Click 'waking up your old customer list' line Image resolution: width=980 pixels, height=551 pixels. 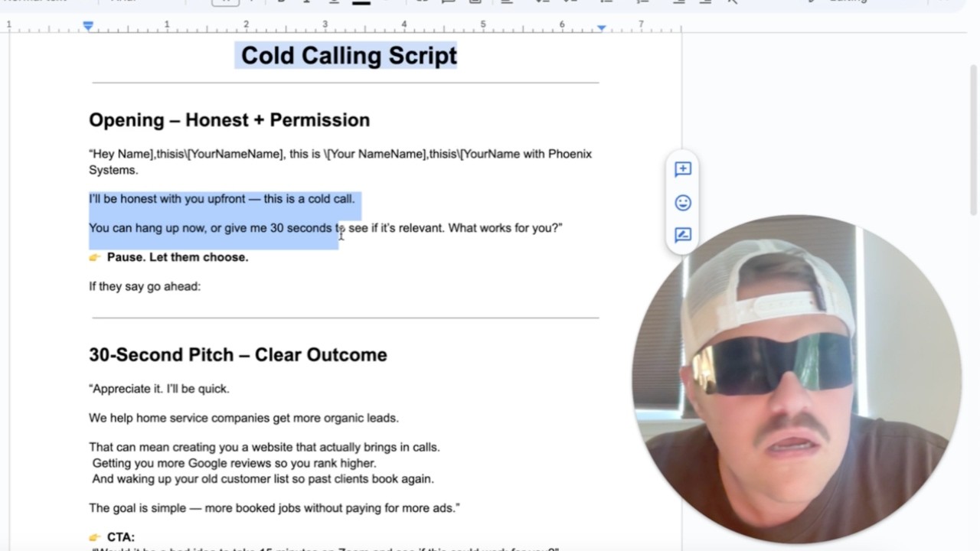click(263, 479)
